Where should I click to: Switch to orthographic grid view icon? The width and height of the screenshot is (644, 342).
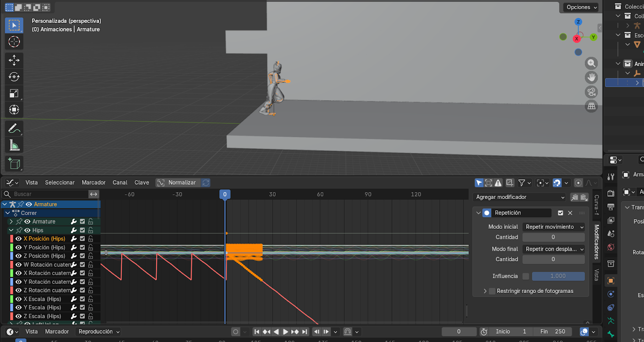point(591,106)
